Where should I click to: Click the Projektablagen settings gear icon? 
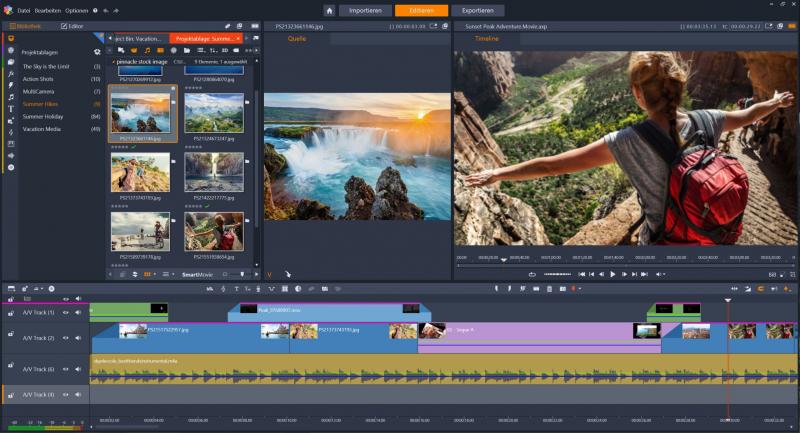97,51
